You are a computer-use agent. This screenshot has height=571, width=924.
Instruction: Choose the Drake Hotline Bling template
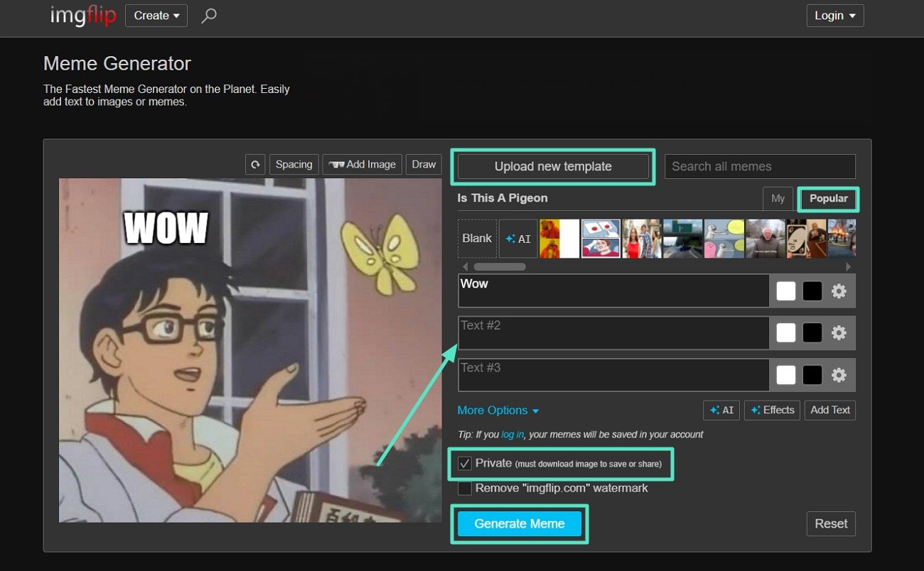559,239
